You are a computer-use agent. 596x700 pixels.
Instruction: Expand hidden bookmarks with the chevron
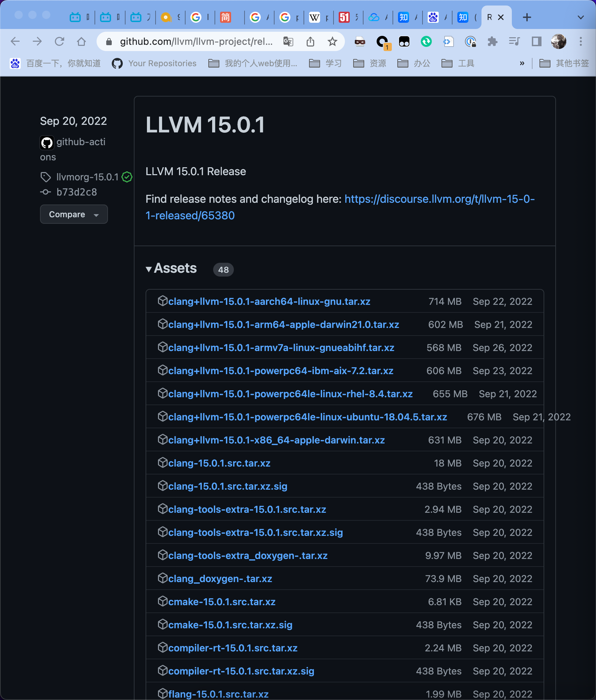522,63
